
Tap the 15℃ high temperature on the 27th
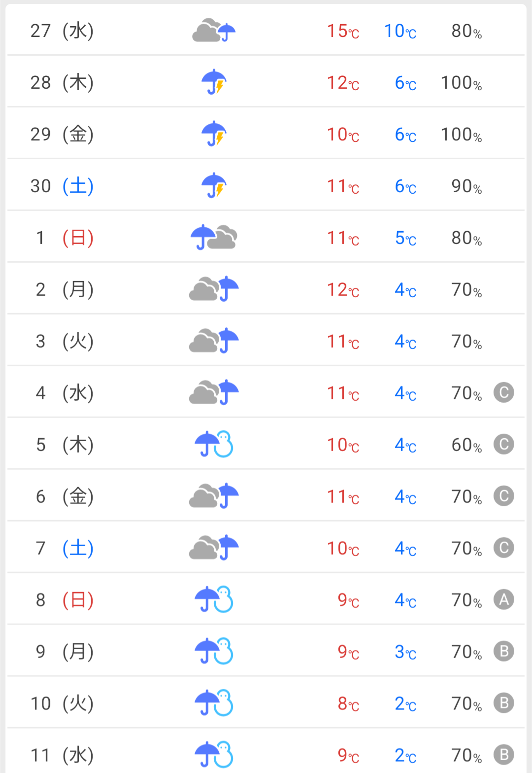point(343,31)
